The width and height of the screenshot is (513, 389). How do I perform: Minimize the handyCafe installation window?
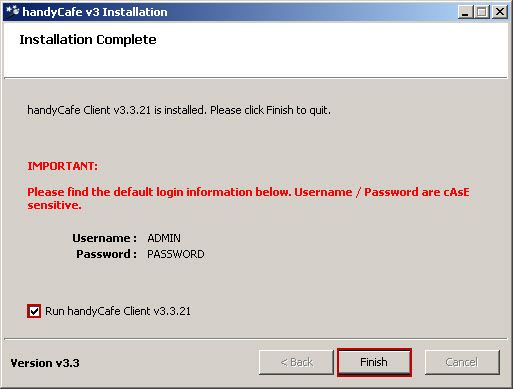click(465, 12)
